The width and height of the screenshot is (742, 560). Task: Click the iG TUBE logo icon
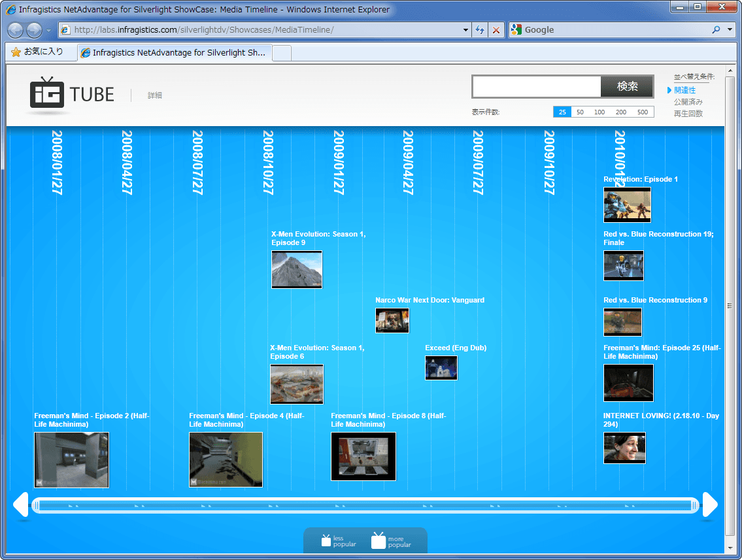click(x=47, y=93)
